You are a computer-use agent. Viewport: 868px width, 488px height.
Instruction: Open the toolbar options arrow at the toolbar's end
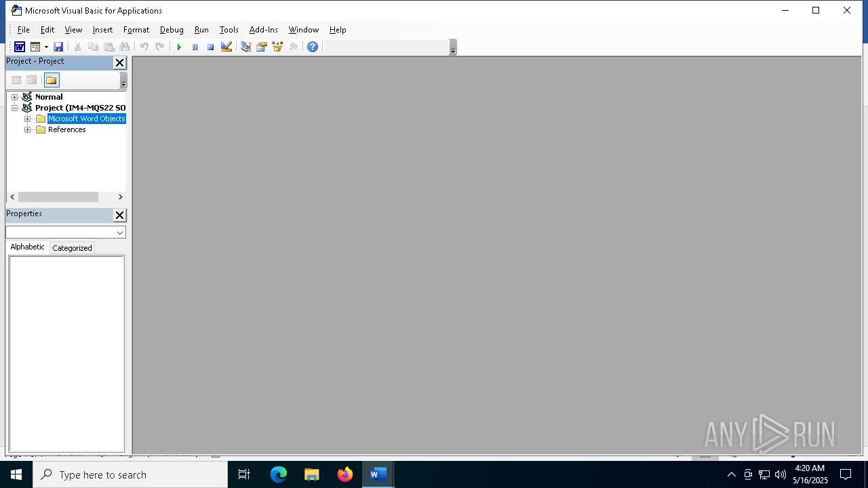point(453,47)
